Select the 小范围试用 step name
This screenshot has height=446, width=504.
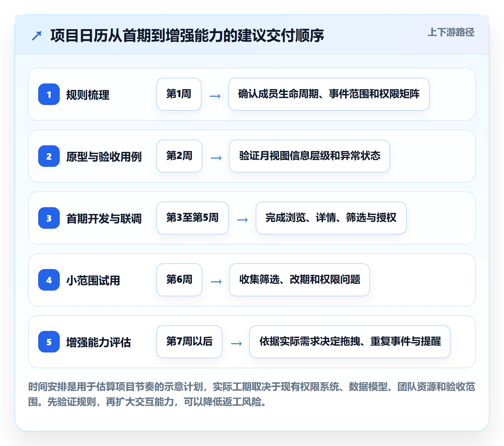point(93,280)
